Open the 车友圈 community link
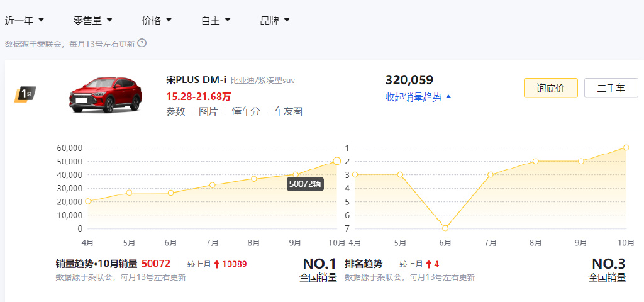 coord(288,111)
